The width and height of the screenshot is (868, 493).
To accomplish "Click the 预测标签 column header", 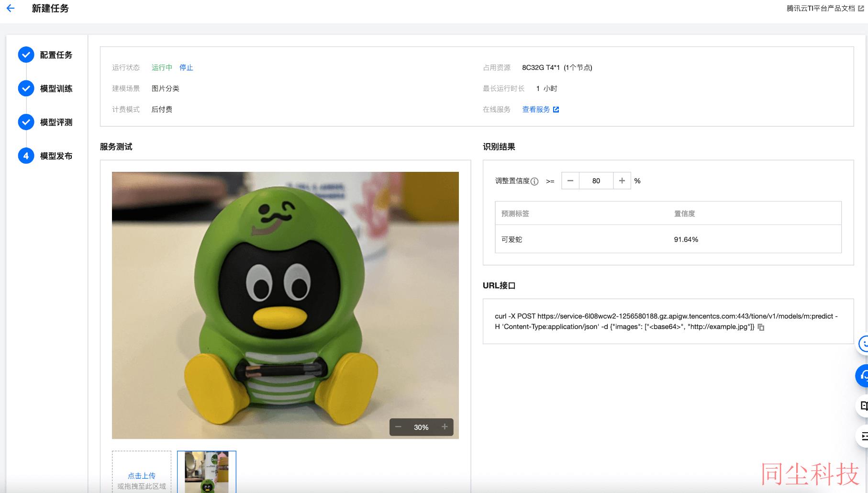I will [x=515, y=213].
